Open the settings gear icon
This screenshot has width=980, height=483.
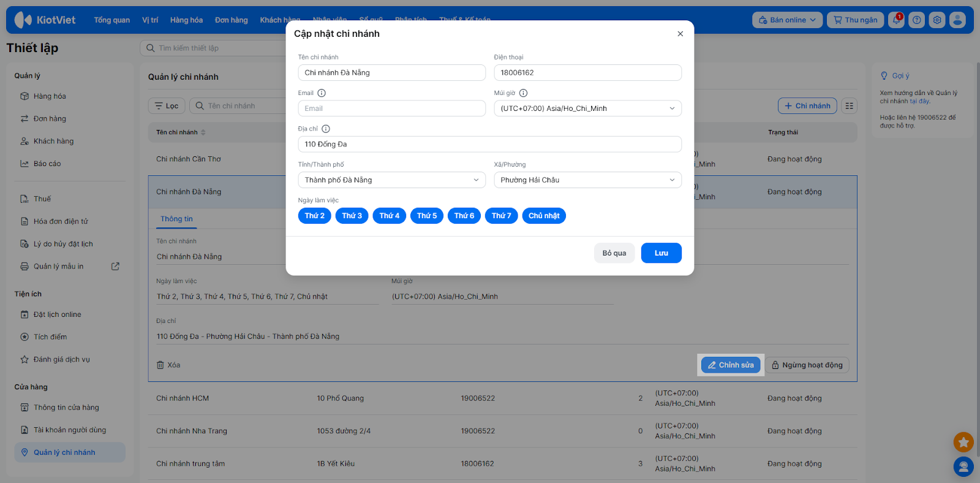tap(937, 20)
